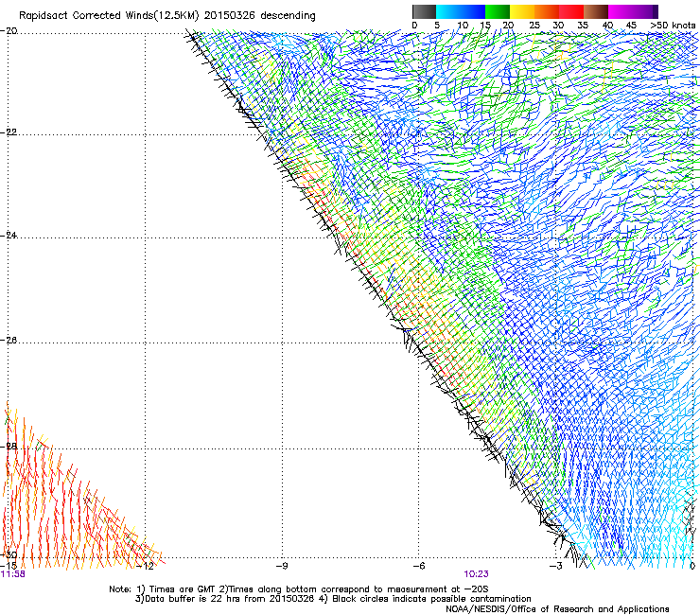Viewport: 700px width, 615px height.
Task: Click the blue 10-15 knots legend swatch
Action: tap(473, 11)
